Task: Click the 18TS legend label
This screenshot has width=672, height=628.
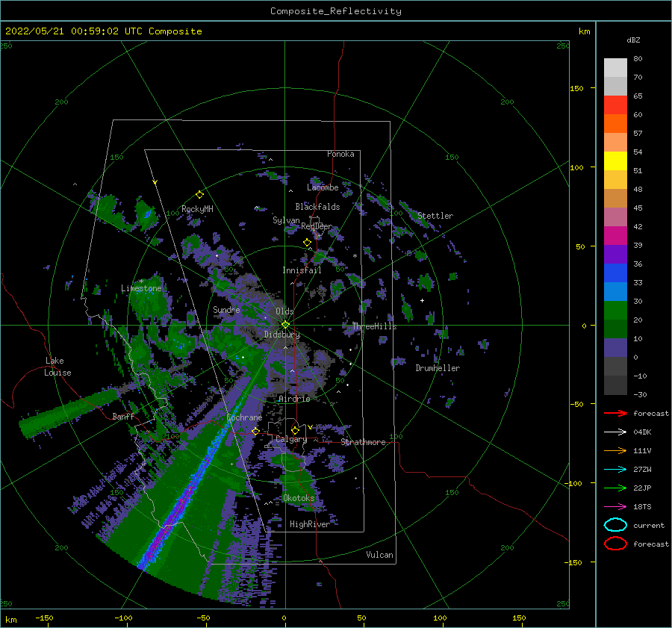Action: (x=642, y=506)
